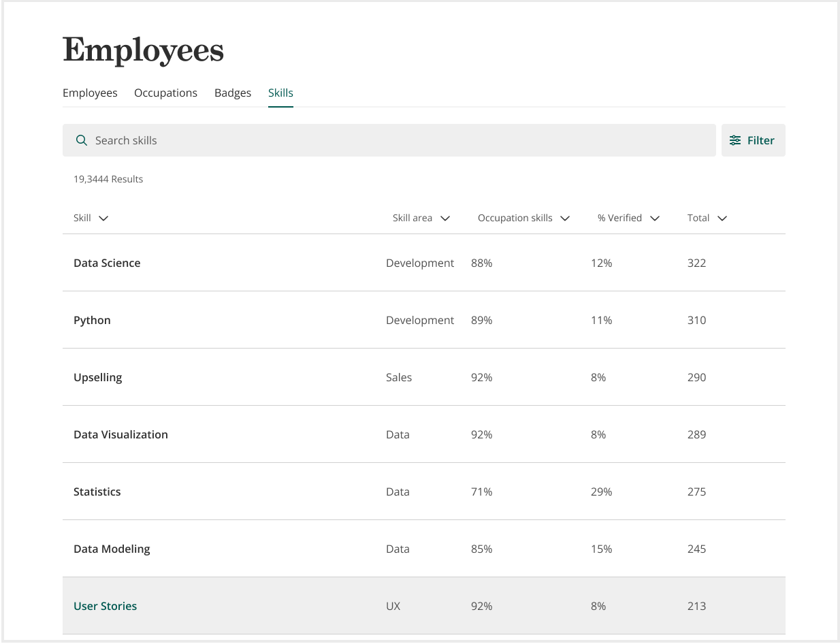Click the Total column sort arrow icon
Image resolution: width=840 pixels, height=644 pixels.
[722, 218]
